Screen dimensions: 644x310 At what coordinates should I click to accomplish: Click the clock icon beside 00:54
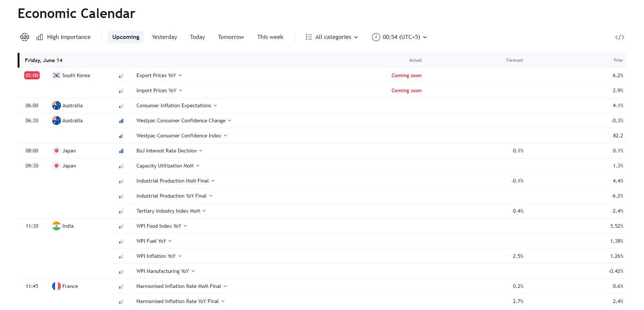[376, 37]
